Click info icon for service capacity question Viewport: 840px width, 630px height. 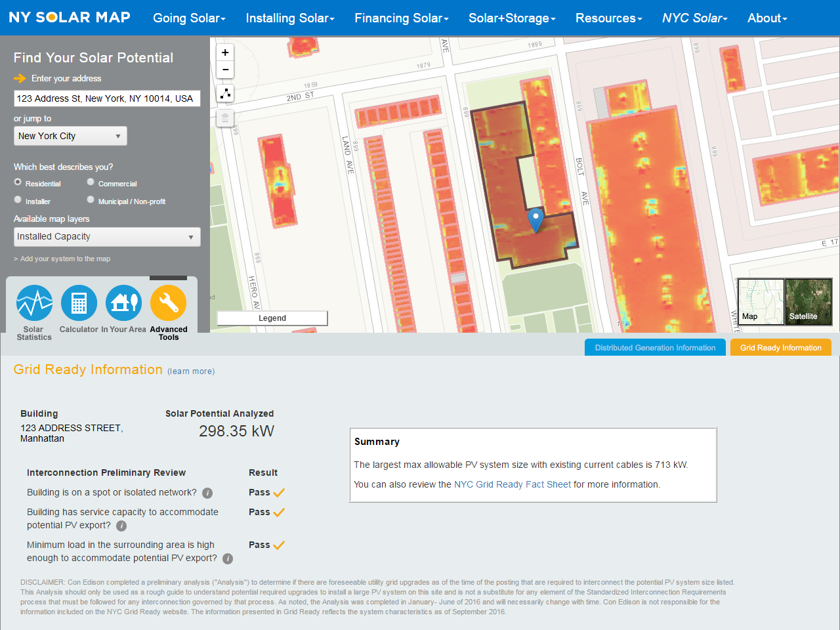pos(121,526)
